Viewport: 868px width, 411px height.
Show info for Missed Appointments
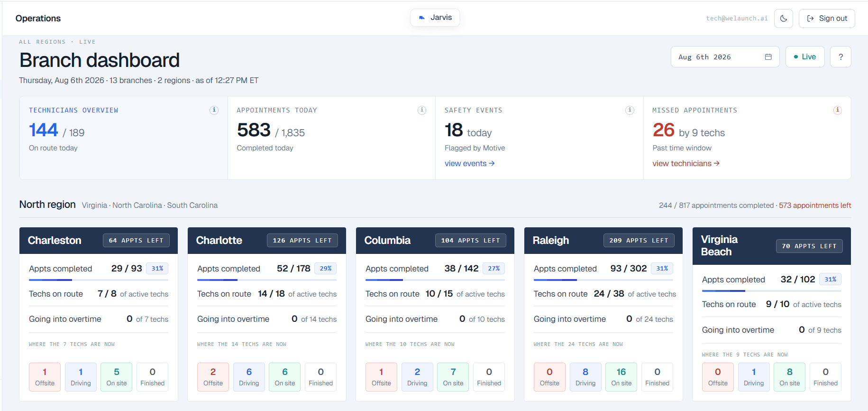coord(837,110)
